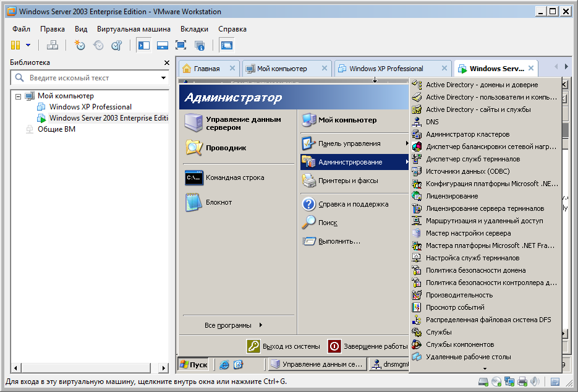This screenshot has height=392, width=578.
Task: Switch to the Главная tab
Action: coord(206,69)
